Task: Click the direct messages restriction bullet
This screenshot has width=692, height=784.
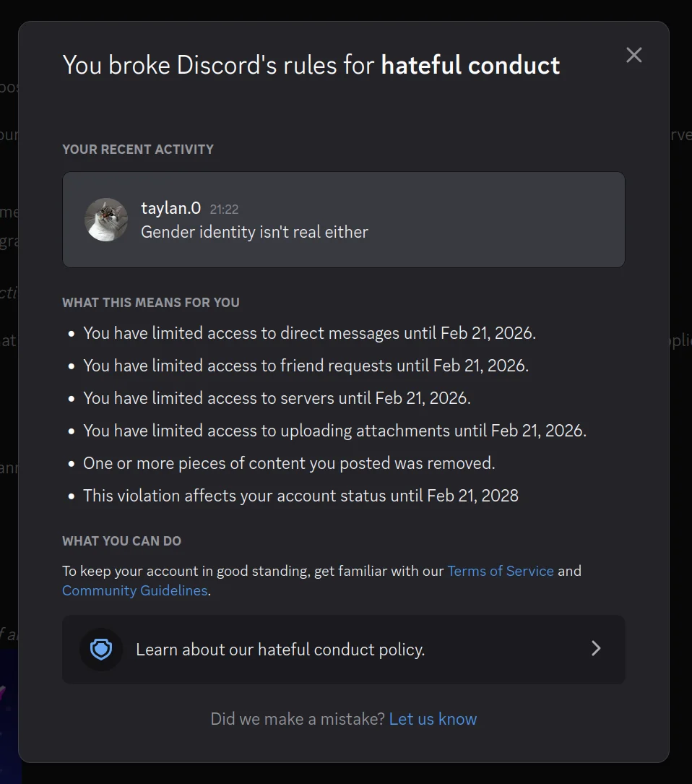Action: click(x=309, y=333)
